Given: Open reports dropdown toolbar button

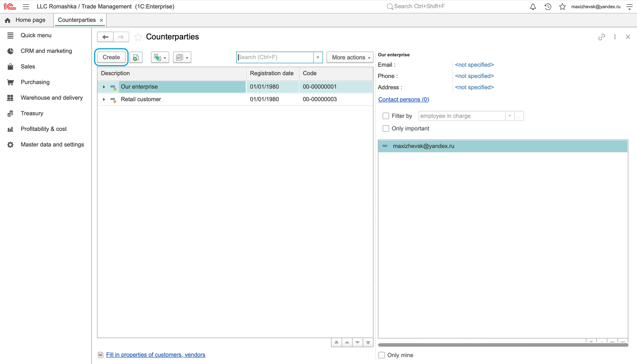Looking at the screenshot, I should (x=182, y=57).
